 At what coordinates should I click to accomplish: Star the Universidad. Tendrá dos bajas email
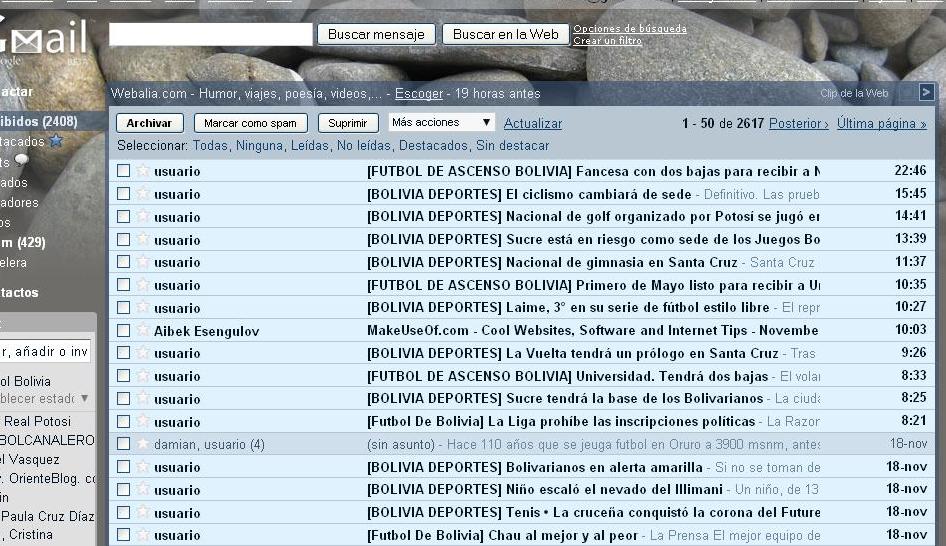(x=142, y=376)
